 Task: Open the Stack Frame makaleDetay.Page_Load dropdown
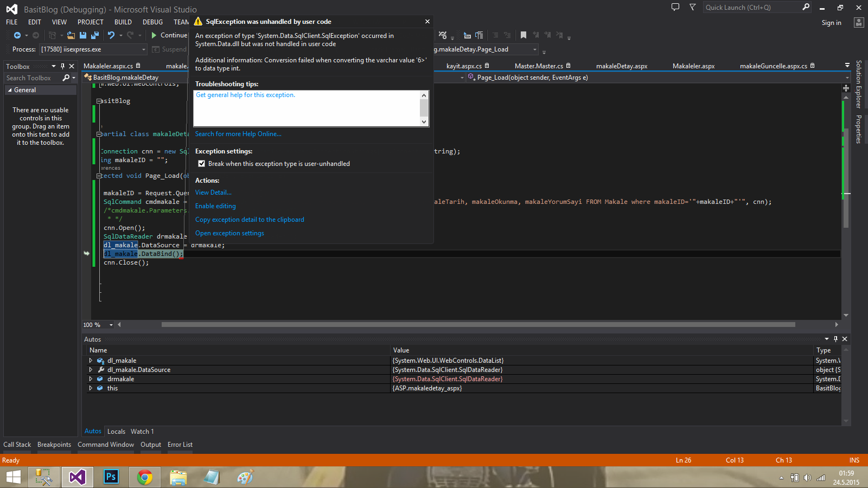[535, 49]
